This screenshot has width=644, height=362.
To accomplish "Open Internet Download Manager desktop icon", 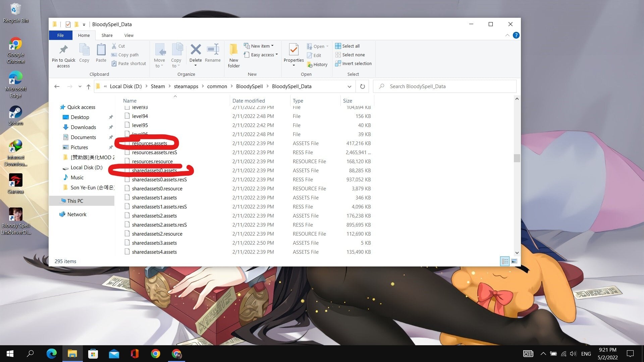I will point(15,153).
